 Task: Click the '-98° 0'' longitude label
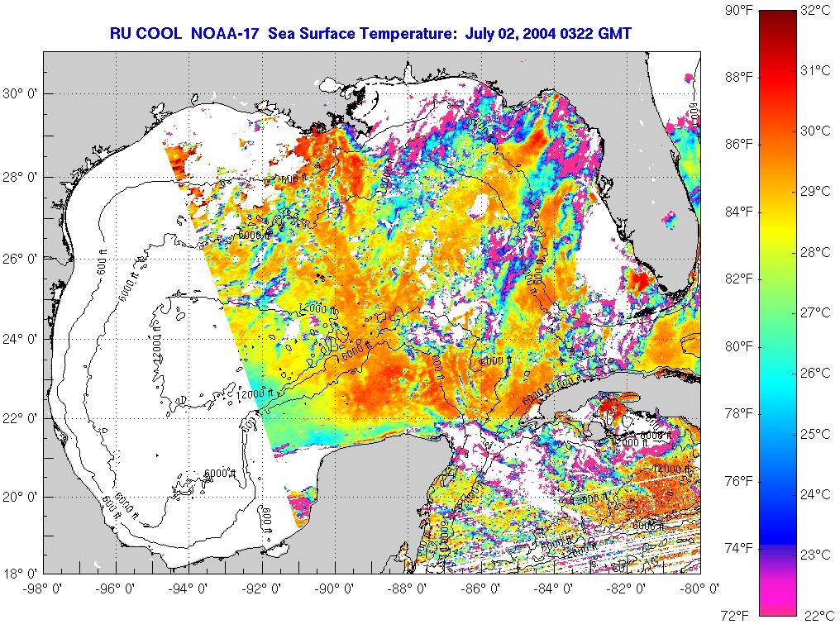tap(44, 589)
